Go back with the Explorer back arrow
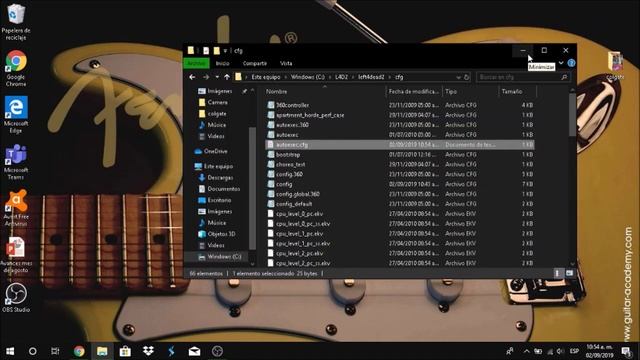This screenshot has height=360, width=640. (192, 77)
